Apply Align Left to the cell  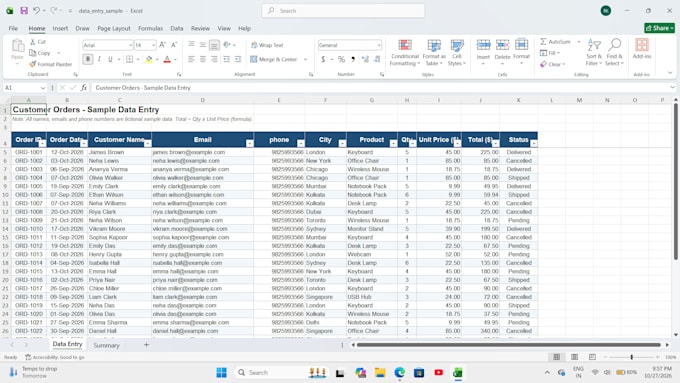point(191,59)
